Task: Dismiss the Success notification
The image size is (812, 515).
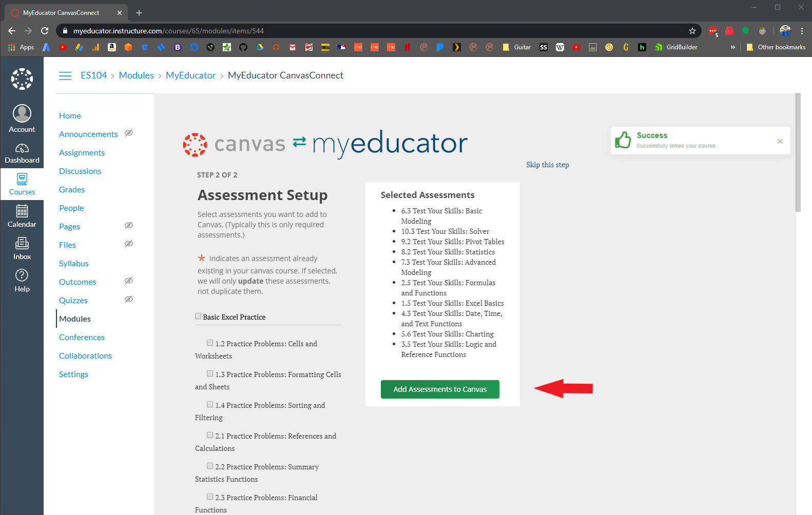Action: tap(780, 141)
